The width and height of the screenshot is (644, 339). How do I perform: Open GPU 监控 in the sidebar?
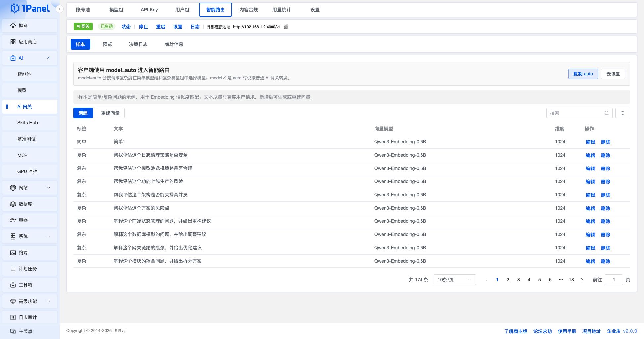pos(30,171)
